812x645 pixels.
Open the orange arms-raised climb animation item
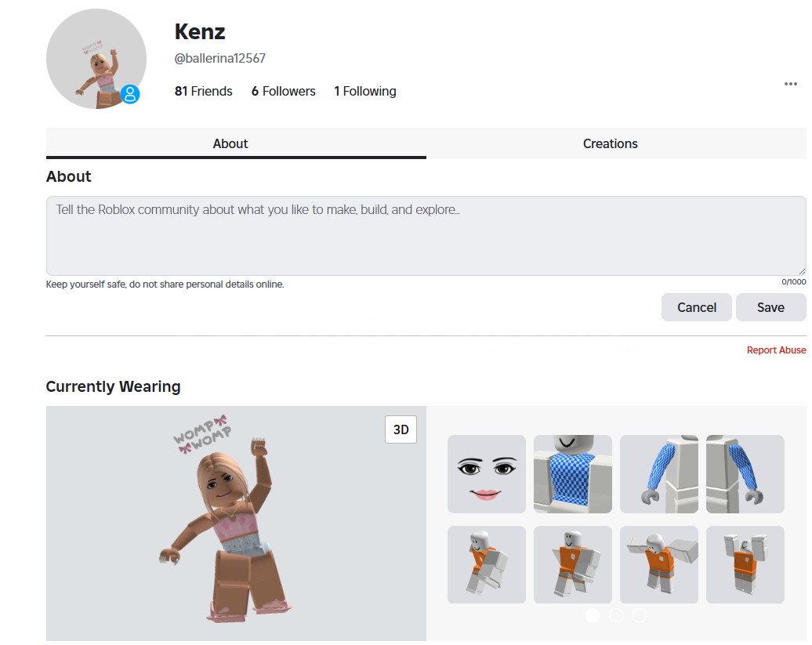[745, 564]
